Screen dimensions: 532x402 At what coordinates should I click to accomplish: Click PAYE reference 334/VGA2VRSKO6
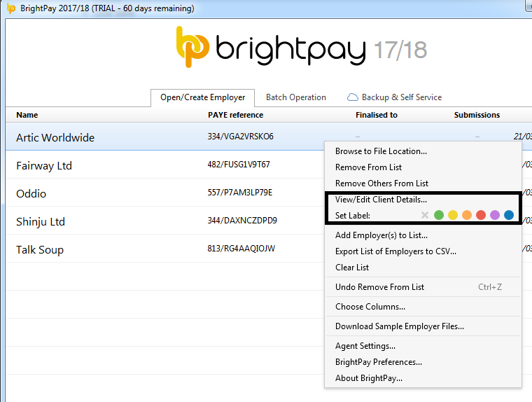click(241, 137)
